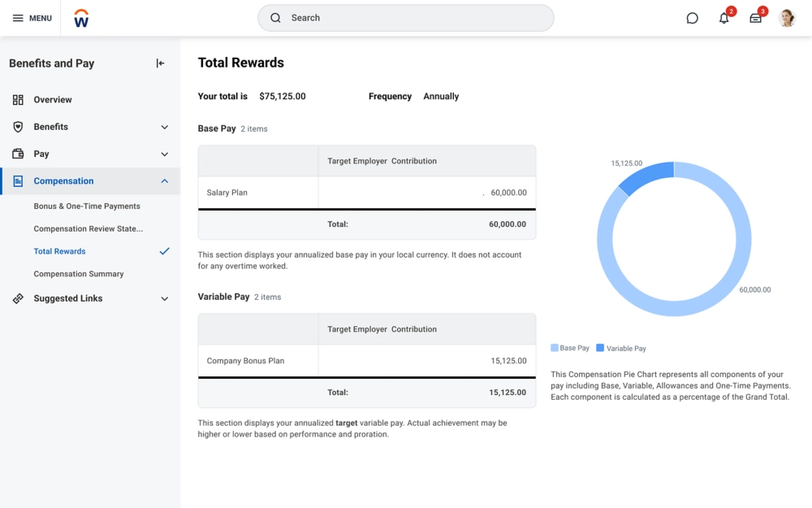Click the Overview dashboard icon
The image size is (812, 508).
[18, 100]
